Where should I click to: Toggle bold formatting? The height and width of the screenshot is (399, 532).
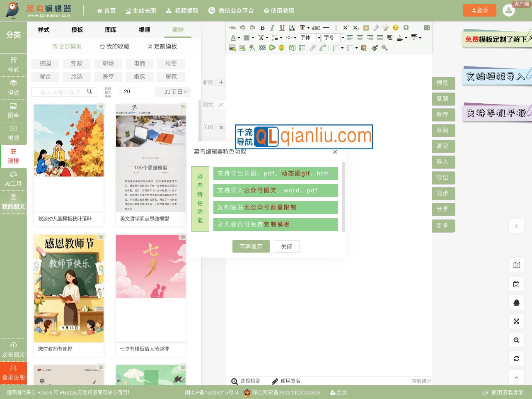click(x=262, y=28)
